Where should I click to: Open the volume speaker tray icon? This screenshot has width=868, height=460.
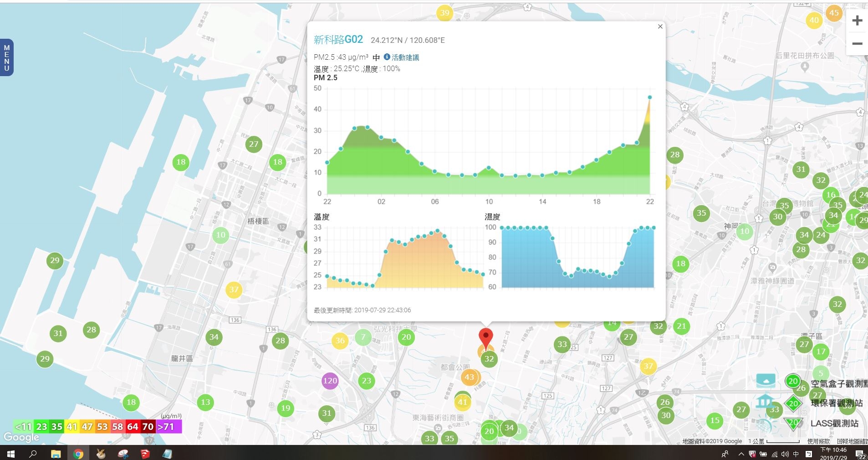click(x=785, y=454)
